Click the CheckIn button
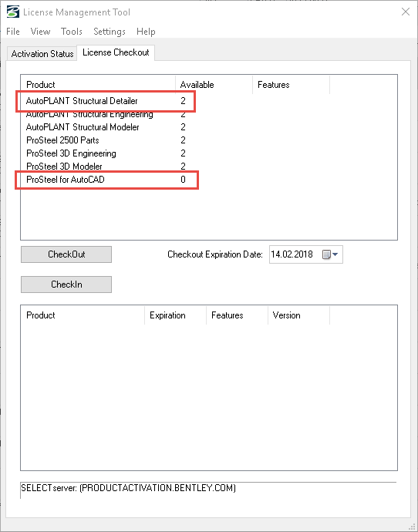 (x=66, y=285)
